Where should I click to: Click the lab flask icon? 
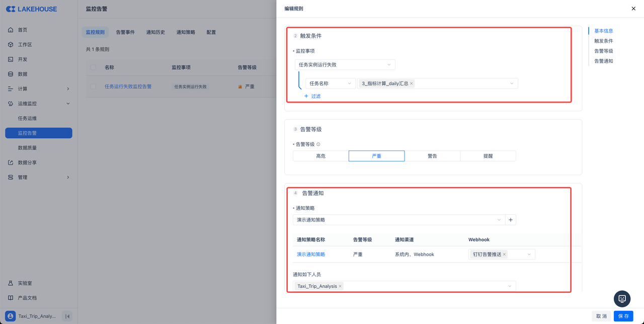point(11,283)
